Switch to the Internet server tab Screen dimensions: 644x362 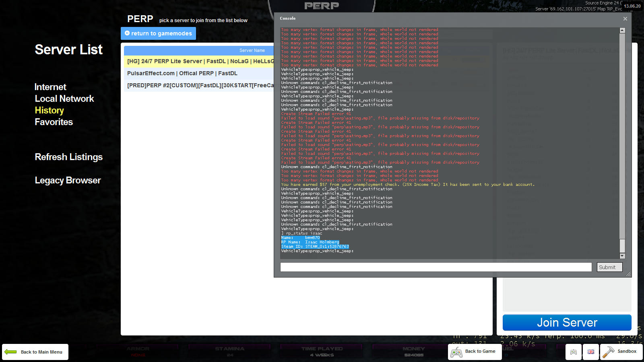[50, 87]
